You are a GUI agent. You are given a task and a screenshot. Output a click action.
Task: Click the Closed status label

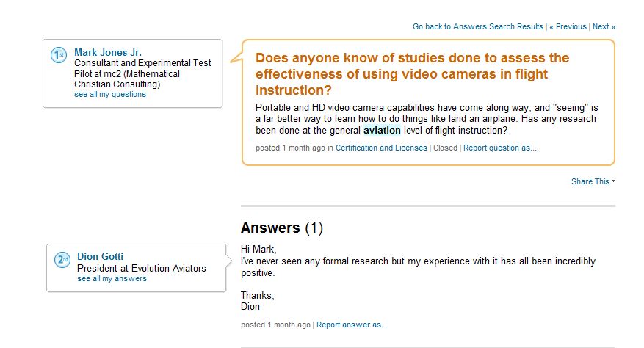445,148
